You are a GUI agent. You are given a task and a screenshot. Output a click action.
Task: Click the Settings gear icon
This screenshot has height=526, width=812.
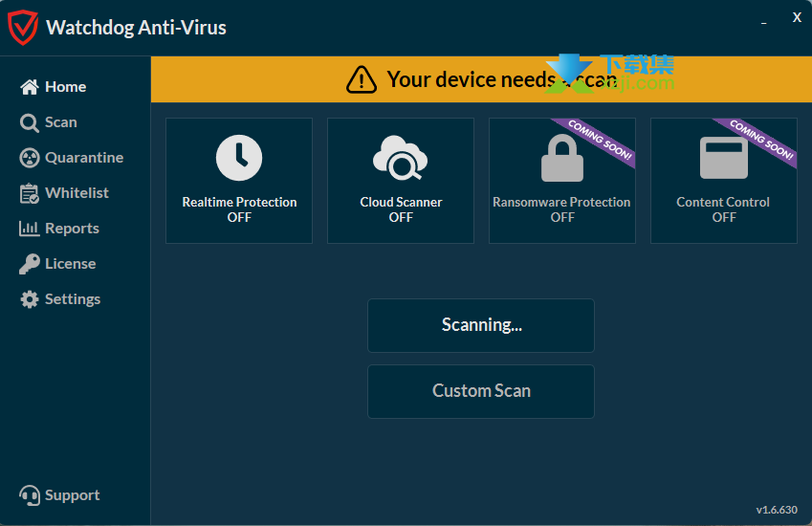(x=30, y=299)
